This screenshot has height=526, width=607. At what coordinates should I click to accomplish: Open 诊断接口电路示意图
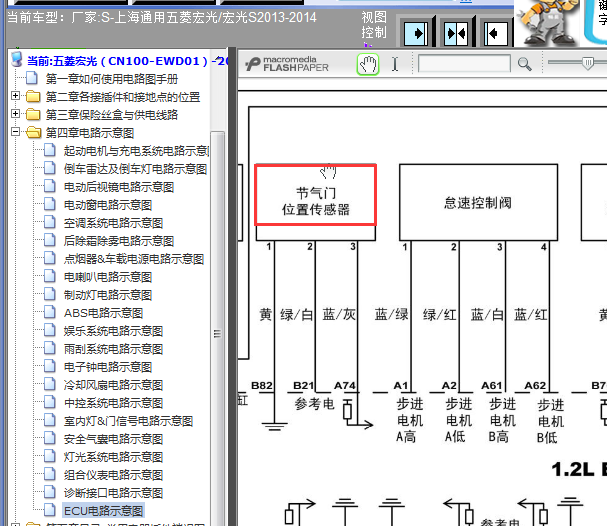113,493
